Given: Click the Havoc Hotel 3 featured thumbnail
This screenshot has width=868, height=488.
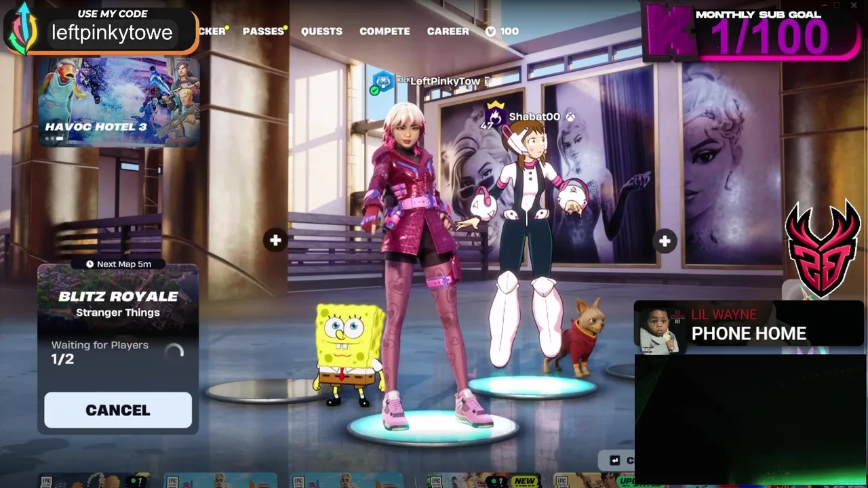Looking at the screenshot, I should [x=119, y=102].
